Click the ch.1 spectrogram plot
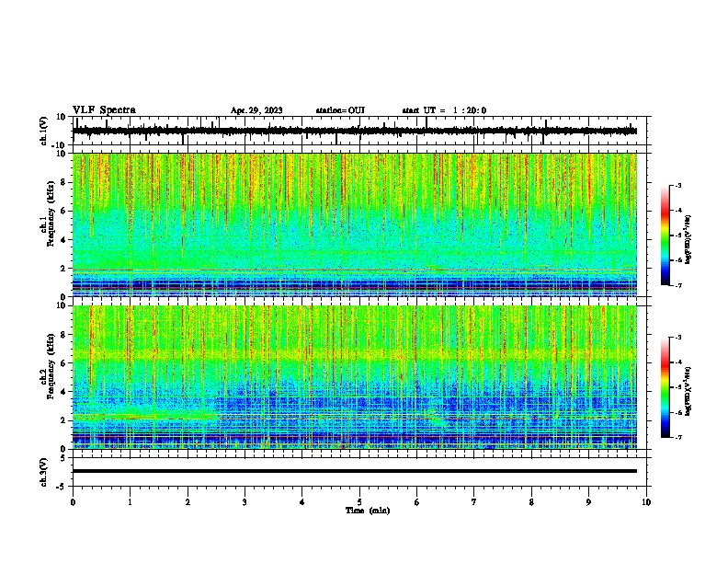 pos(355,224)
